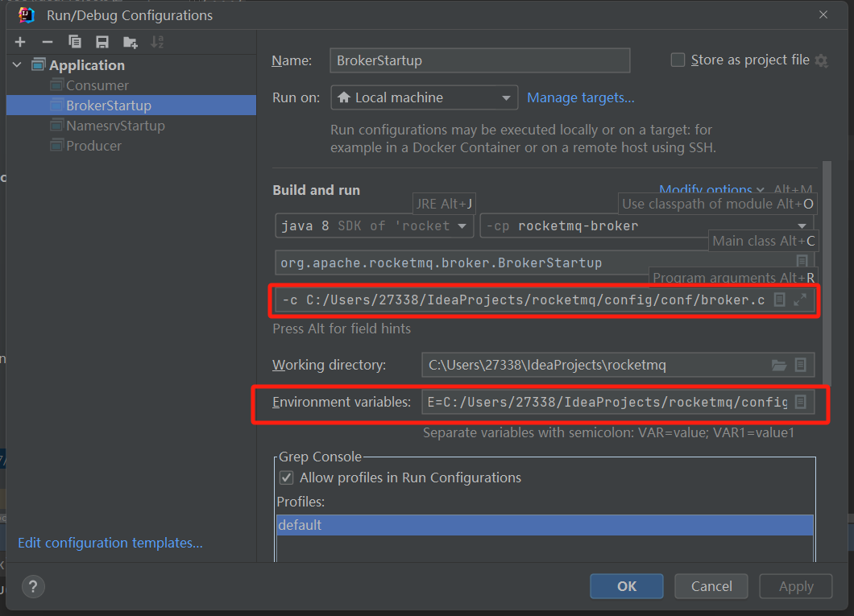Screen dimensions: 854x616
Task: Expand the program arguments field
Action: pyautogui.click(x=799, y=300)
